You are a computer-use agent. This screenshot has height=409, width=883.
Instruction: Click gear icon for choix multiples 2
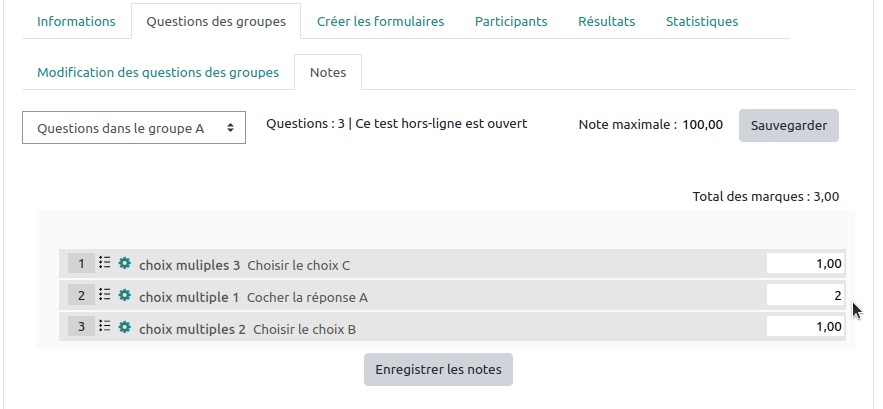point(125,327)
